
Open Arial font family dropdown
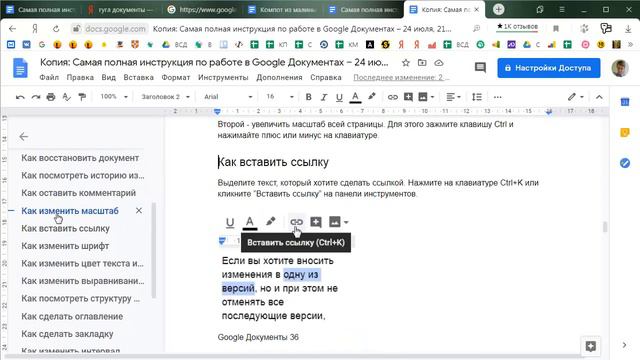click(x=228, y=97)
